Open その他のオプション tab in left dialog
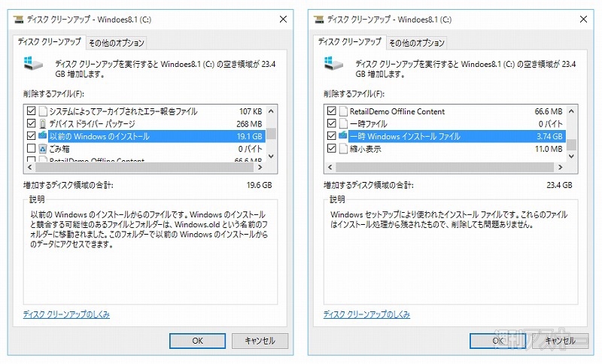 [116, 42]
